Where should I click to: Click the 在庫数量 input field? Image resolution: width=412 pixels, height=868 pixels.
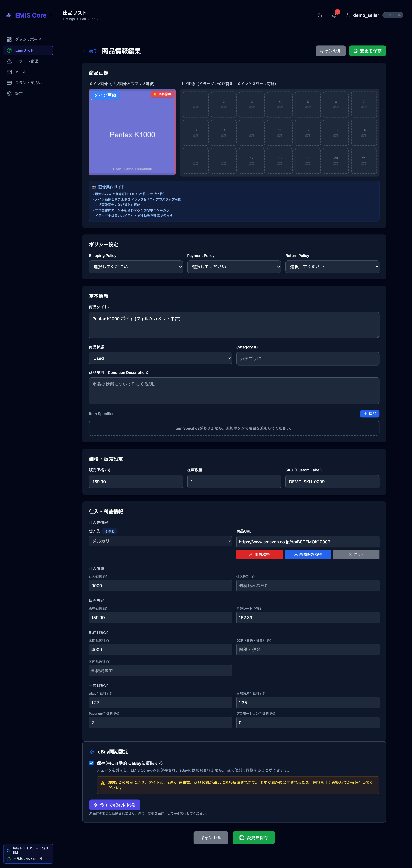[234, 482]
